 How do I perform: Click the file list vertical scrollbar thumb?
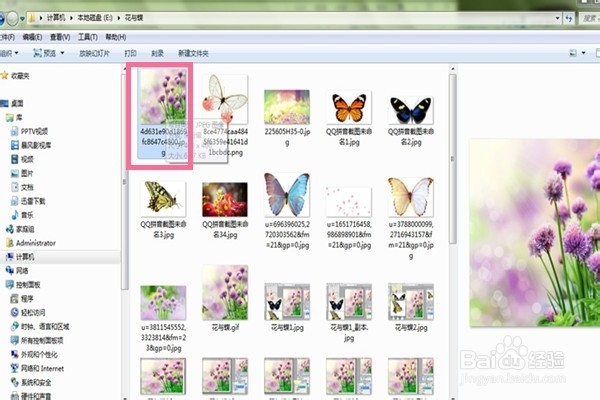click(x=453, y=159)
